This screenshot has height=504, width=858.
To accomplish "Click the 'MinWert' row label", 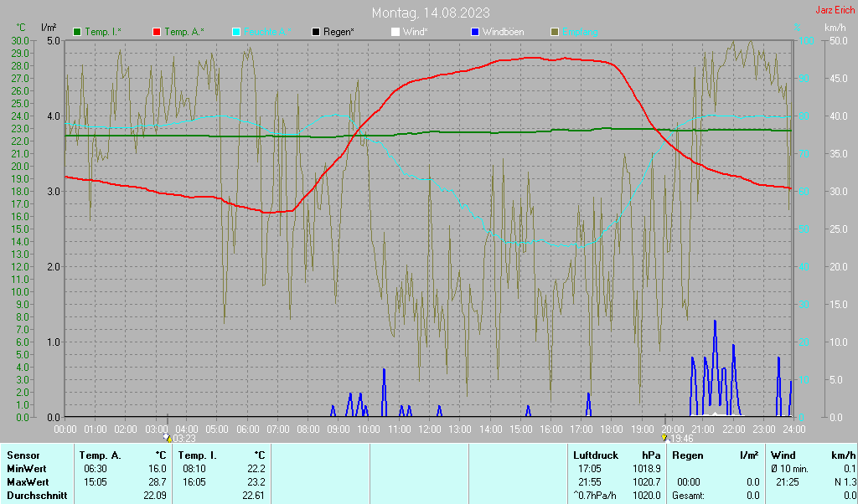I will click(26, 469).
